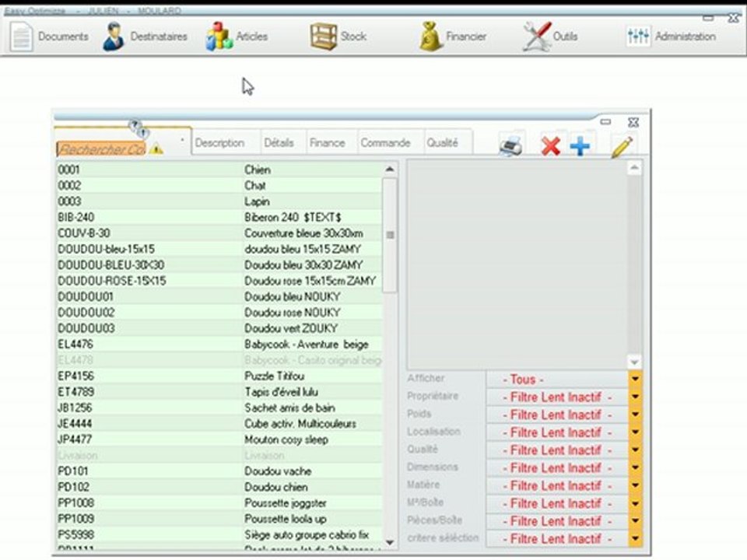Expand the Matière filter dropdown
Screen dimensions: 747x560
(x=635, y=485)
